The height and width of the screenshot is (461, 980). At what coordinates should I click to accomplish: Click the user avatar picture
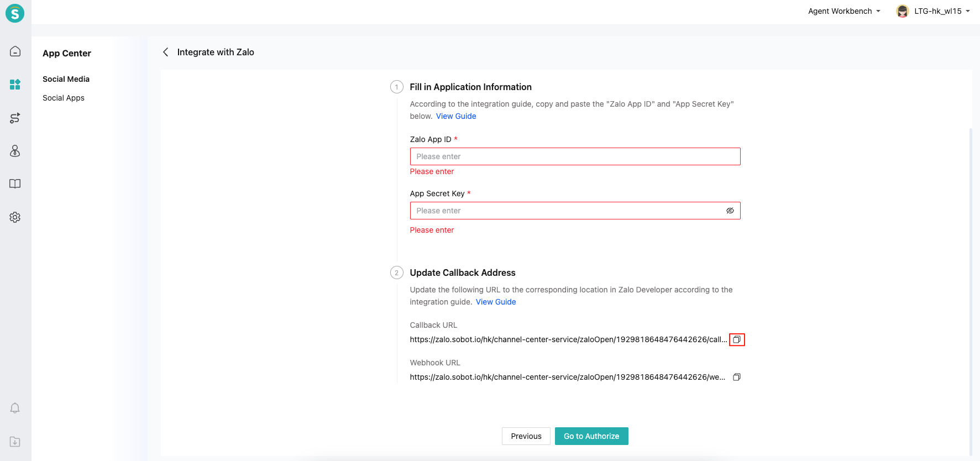pyautogui.click(x=903, y=11)
